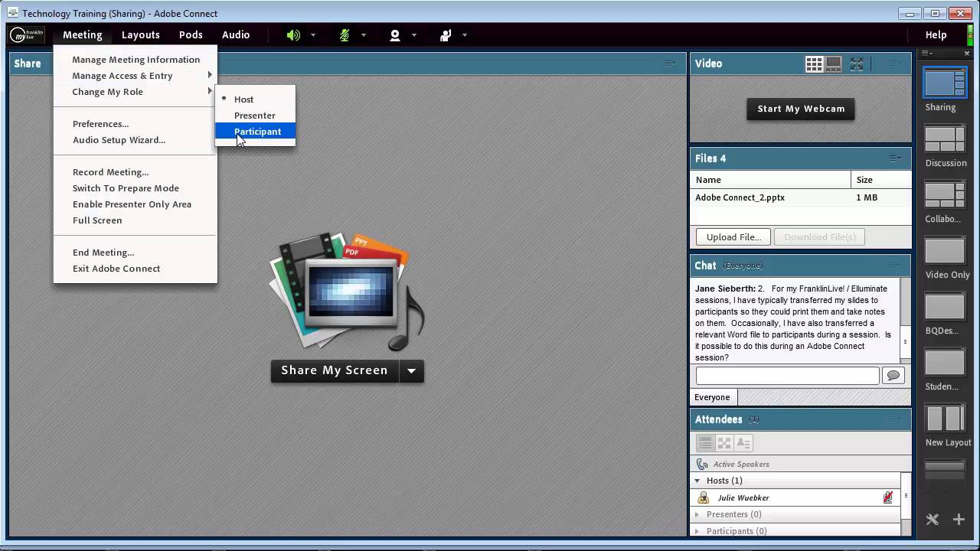Open the microphone options dropdown arrow

tap(364, 35)
